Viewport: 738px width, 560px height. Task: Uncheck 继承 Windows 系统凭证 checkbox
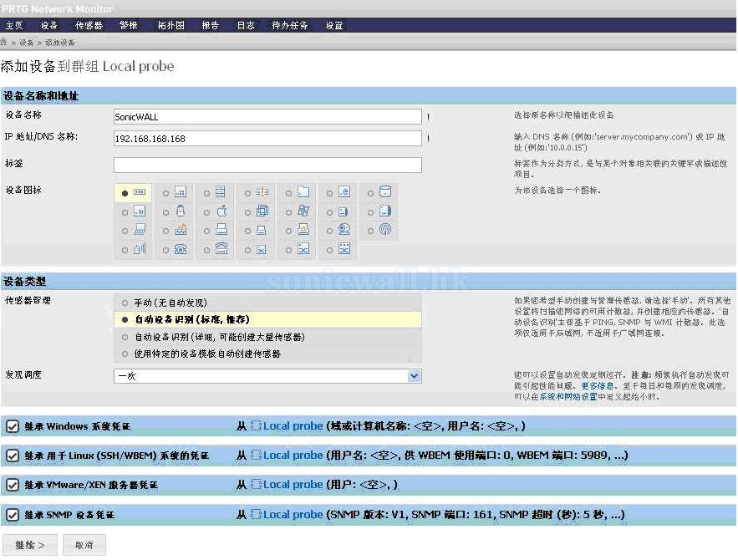[13, 426]
